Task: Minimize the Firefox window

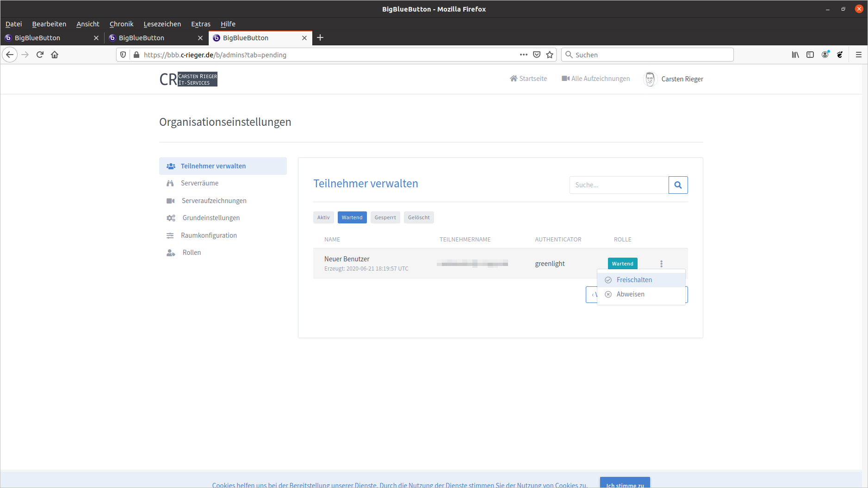Action: (828, 9)
